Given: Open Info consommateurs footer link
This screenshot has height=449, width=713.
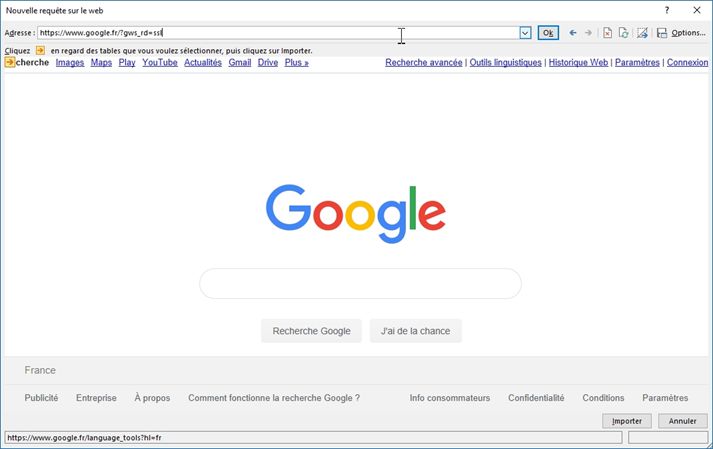Looking at the screenshot, I should 450,398.
